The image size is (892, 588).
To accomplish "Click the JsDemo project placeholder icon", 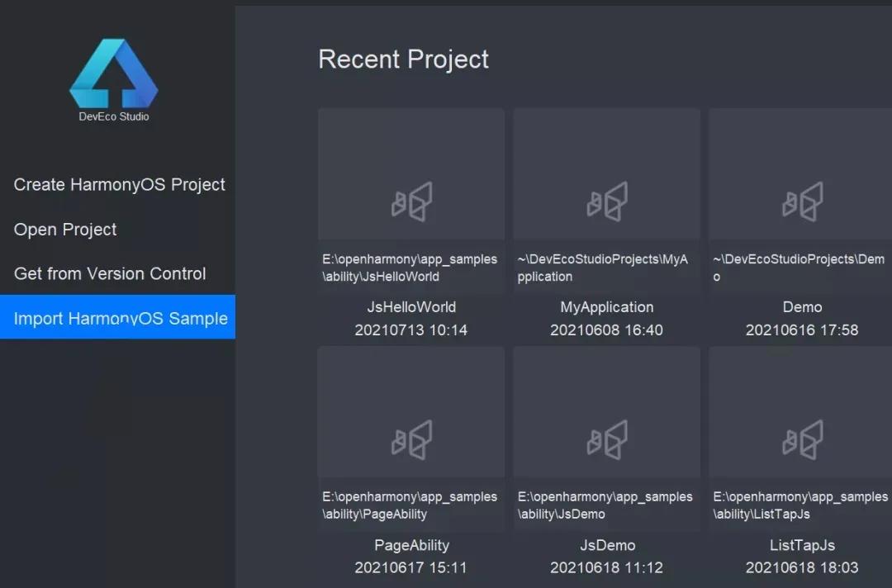I will (607, 439).
